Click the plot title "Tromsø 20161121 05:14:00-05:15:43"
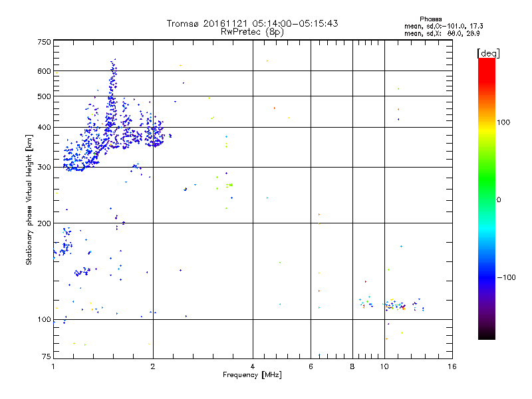532x399 pixels. coord(252,23)
